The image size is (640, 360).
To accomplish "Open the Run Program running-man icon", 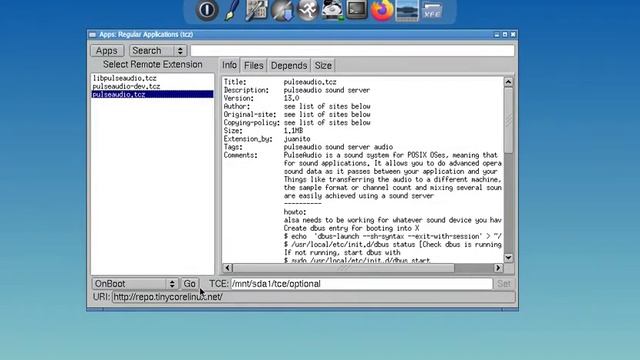I will click(x=307, y=10).
